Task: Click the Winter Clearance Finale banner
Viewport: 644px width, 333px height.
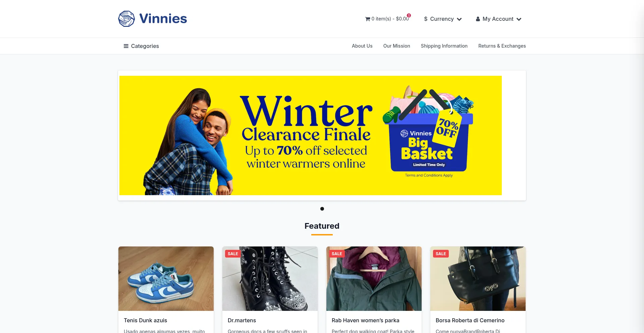Action: (311, 135)
